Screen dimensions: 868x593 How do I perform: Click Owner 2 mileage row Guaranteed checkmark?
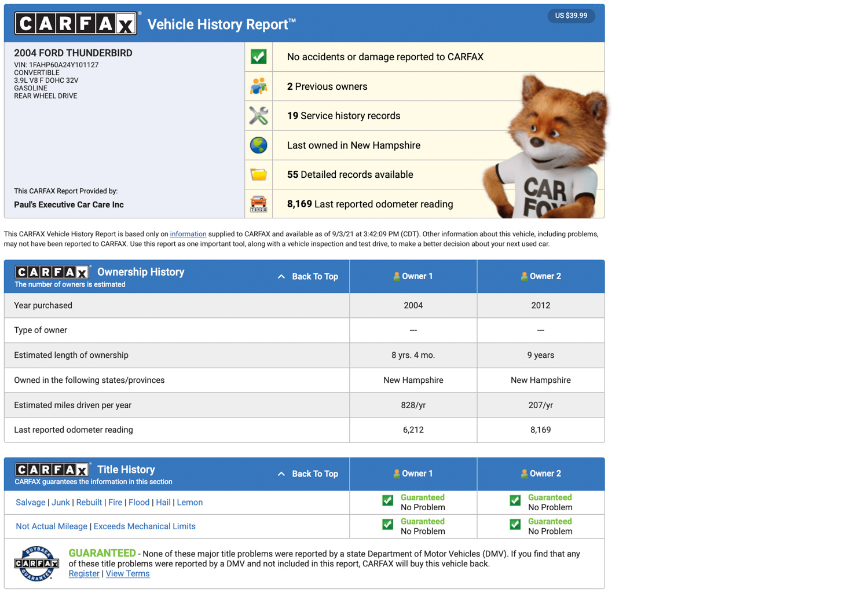point(515,524)
